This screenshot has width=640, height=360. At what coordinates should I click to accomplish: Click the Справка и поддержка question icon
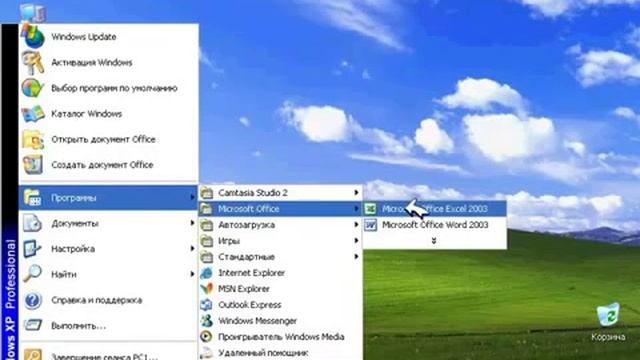tap(32, 300)
